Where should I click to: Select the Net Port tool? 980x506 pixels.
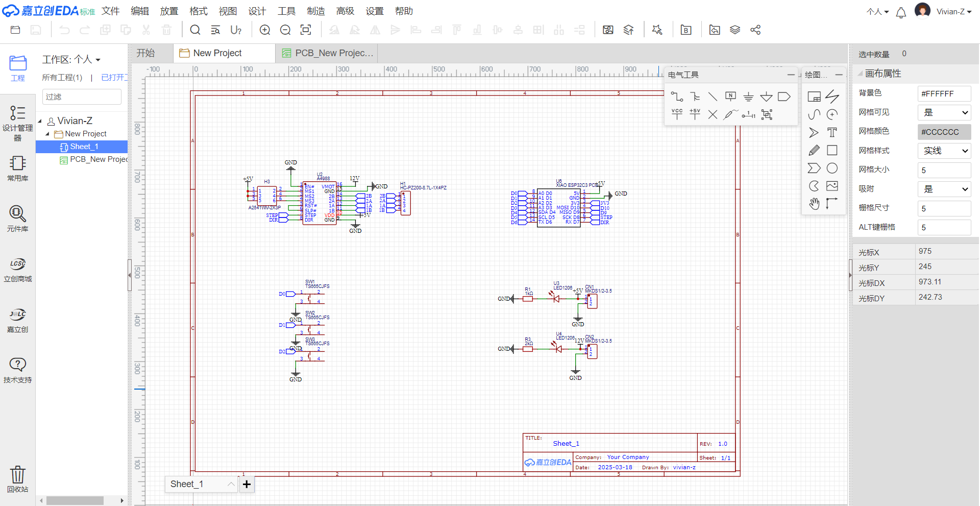click(x=784, y=97)
